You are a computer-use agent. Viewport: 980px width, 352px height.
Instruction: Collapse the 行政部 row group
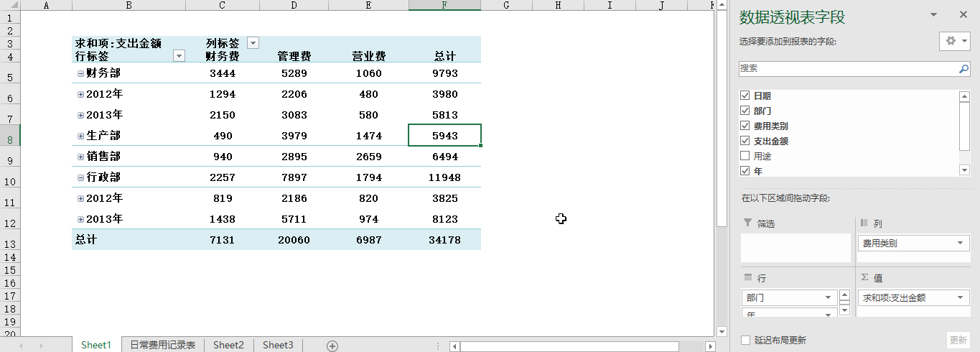[x=80, y=177]
